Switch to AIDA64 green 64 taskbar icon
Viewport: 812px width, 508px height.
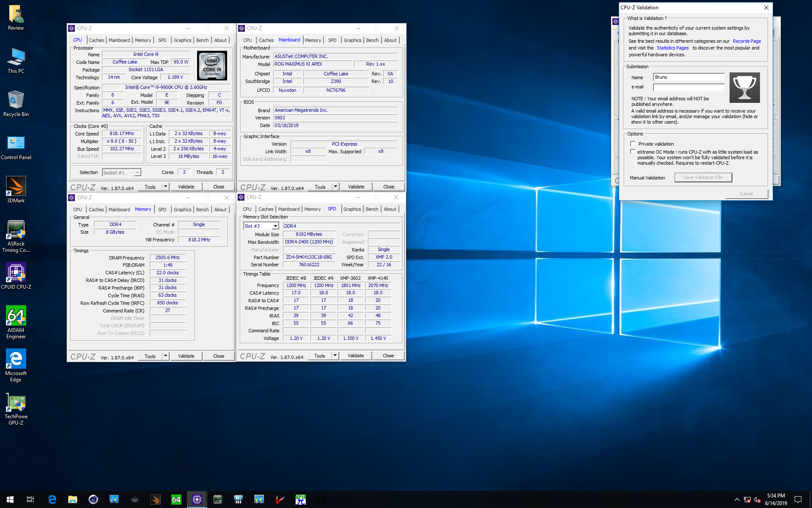[176, 500]
